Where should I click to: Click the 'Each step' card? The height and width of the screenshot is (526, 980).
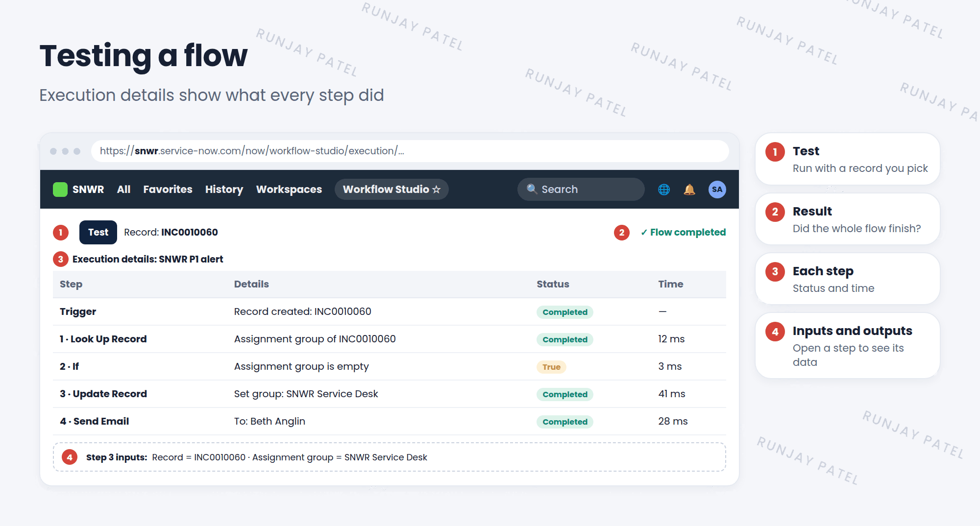pyautogui.click(x=848, y=279)
